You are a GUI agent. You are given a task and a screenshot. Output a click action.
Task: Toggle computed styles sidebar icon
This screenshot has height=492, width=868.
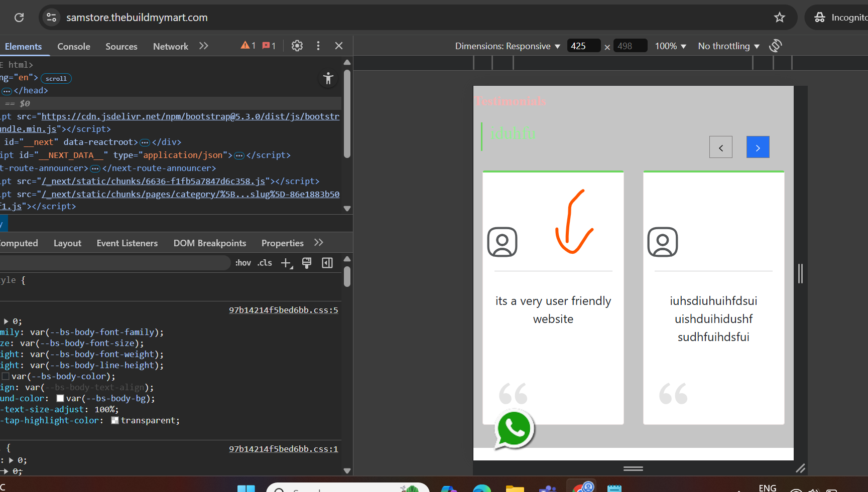coord(327,263)
